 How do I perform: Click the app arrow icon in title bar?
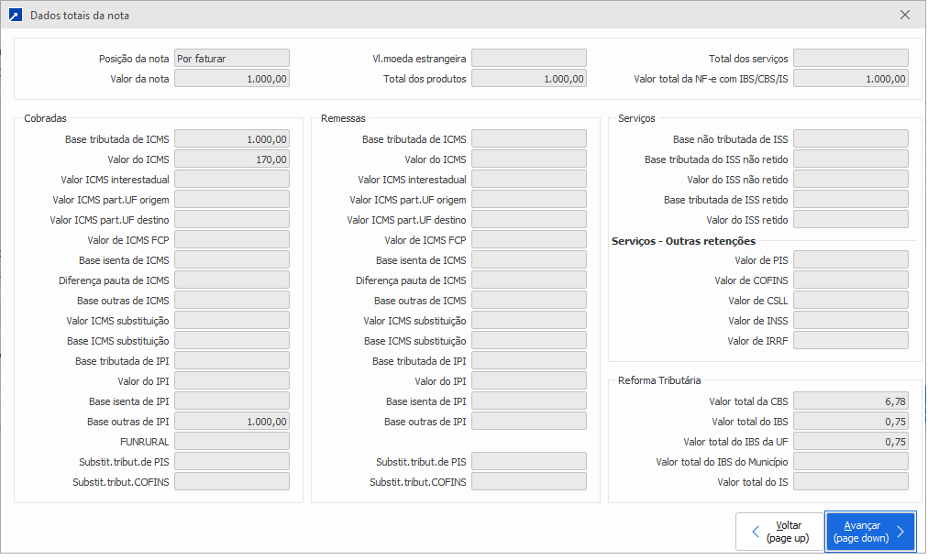15,15
